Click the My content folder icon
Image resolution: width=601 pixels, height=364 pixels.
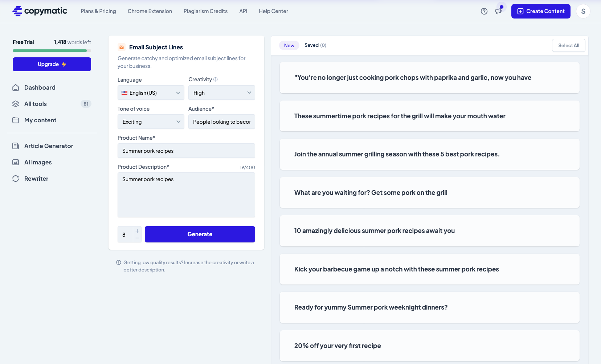pos(16,120)
